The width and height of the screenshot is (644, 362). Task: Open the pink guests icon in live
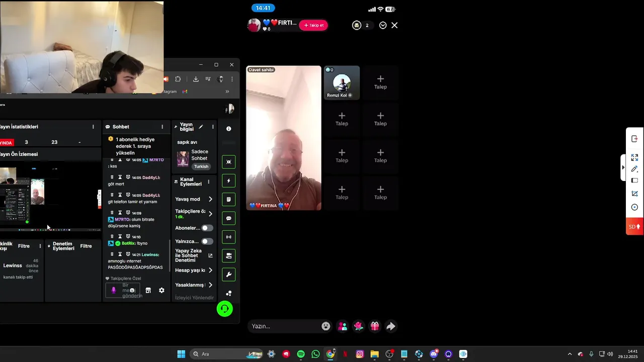point(342,326)
